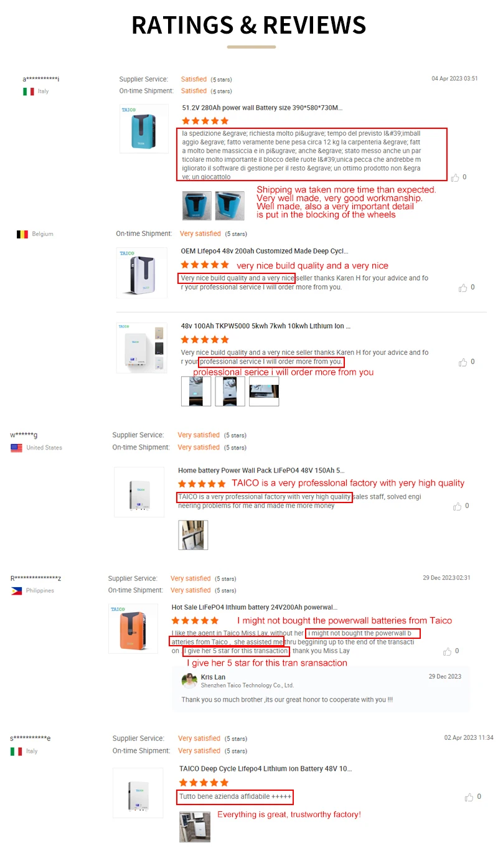Open 'TAICO Deep Cycle Lifepo4' product title
This screenshot has height=868, width=498.
tap(265, 769)
